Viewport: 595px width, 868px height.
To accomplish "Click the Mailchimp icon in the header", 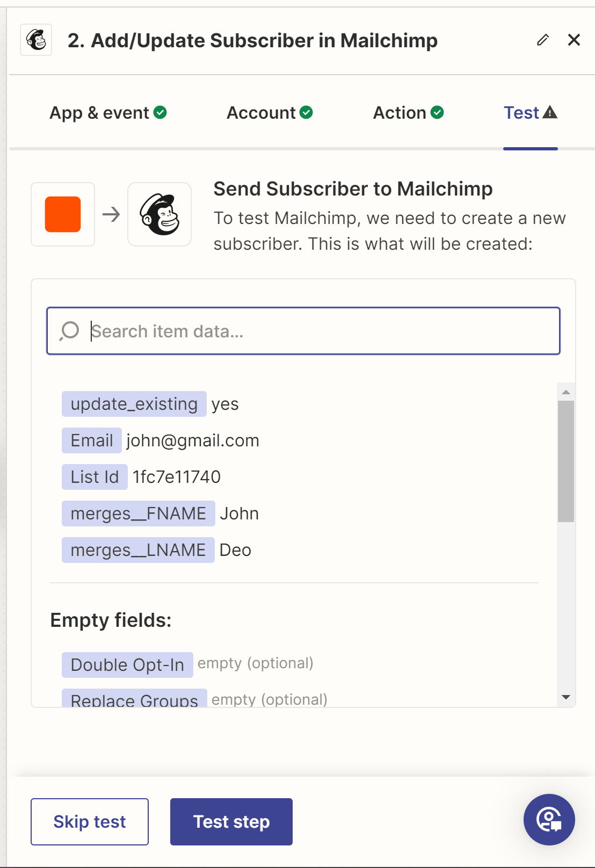I will [36, 40].
